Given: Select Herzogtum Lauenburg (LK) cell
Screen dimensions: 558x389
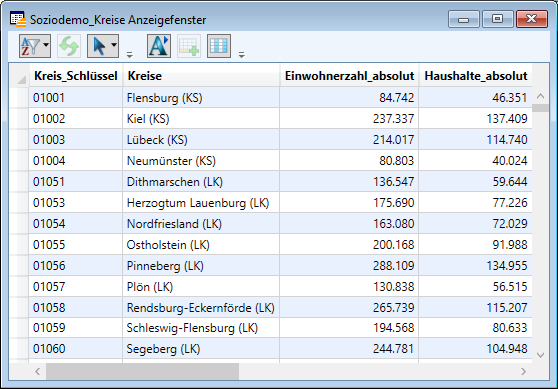Looking at the screenshot, I should 201,203.
